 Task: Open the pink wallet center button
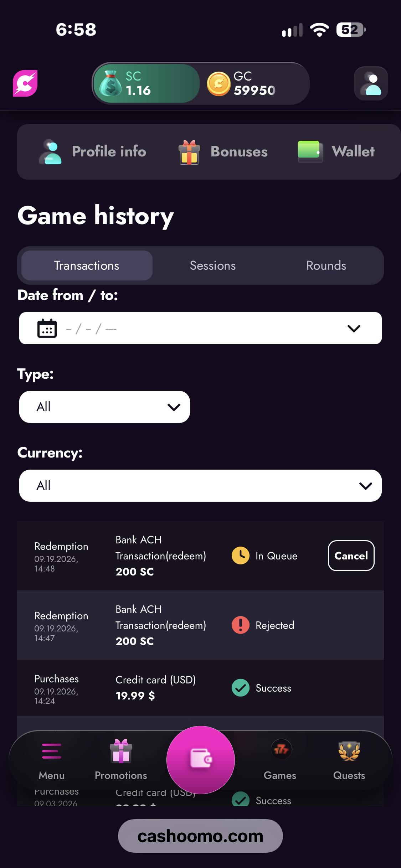tap(201, 760)
